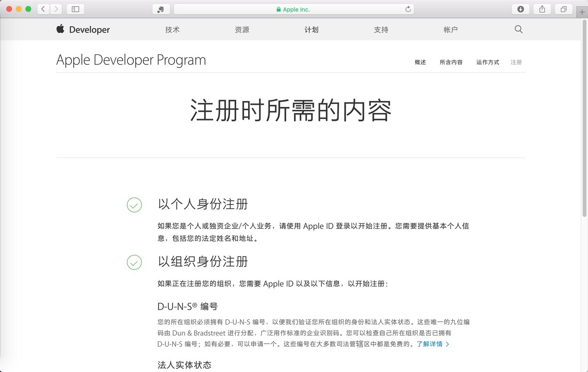Open the Evernote extension button
Image resolution: width=588 pixels, height=372 pixels.
(161, 9)
